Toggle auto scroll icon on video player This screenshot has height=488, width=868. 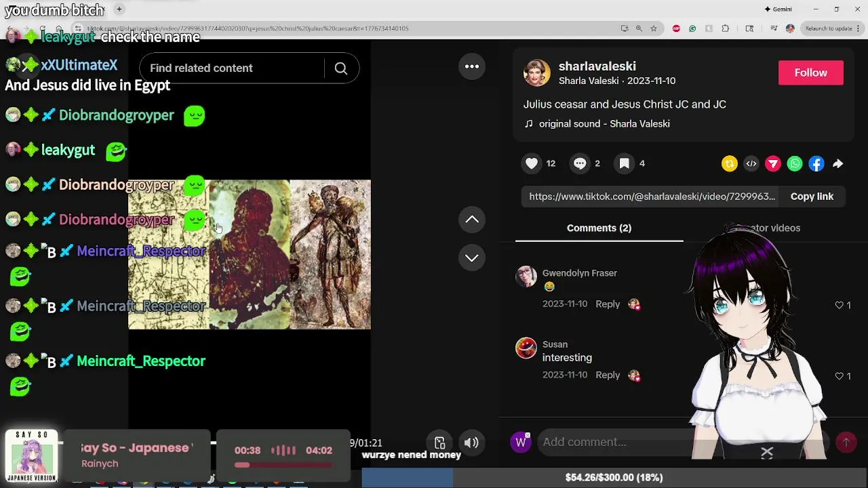pos(439,443)
